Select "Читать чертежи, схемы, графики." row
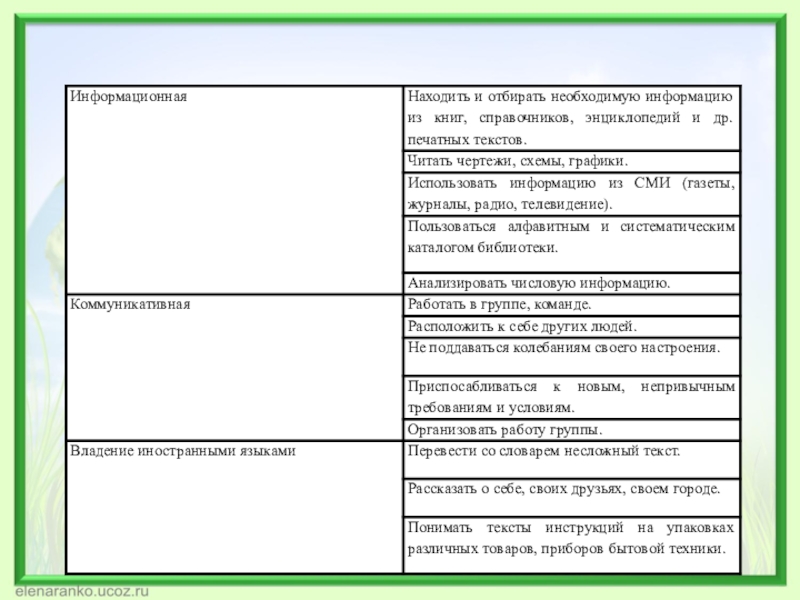 point(571,161)
